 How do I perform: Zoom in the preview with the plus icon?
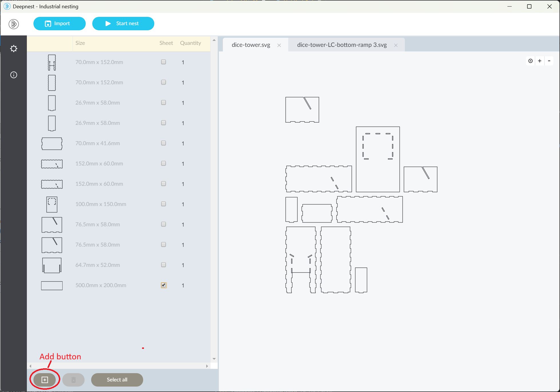[x=540, y=61]
